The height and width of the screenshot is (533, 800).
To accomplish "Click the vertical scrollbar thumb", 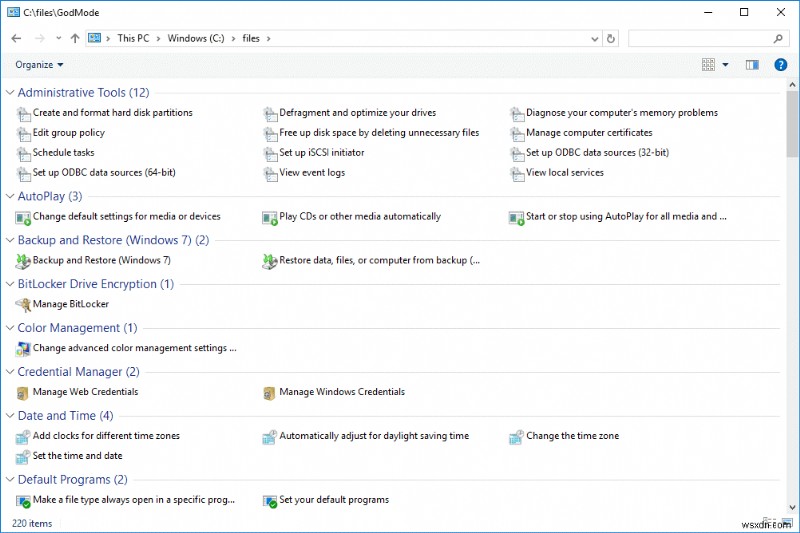I will click(792, 124).
